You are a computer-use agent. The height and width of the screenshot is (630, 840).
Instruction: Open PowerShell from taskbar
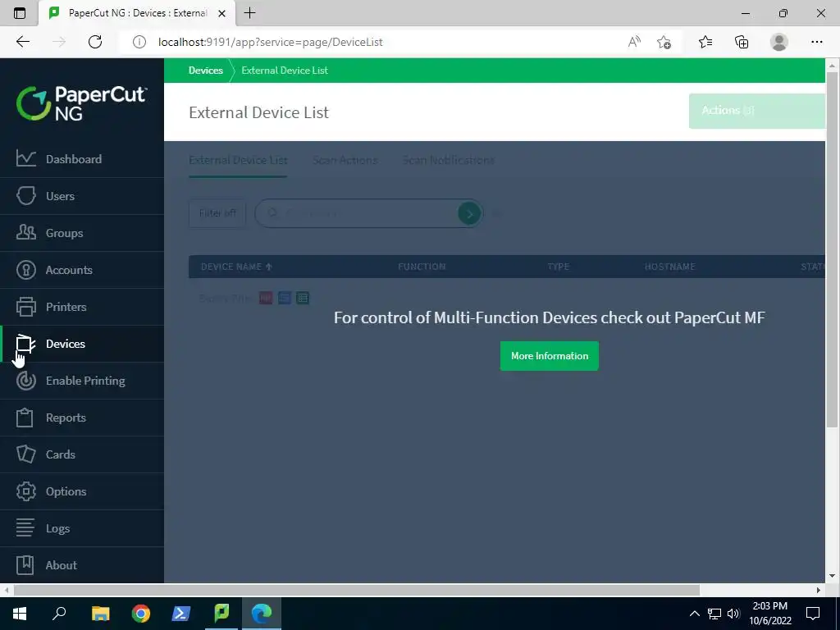pyautogui.click(x=181, y=614)
